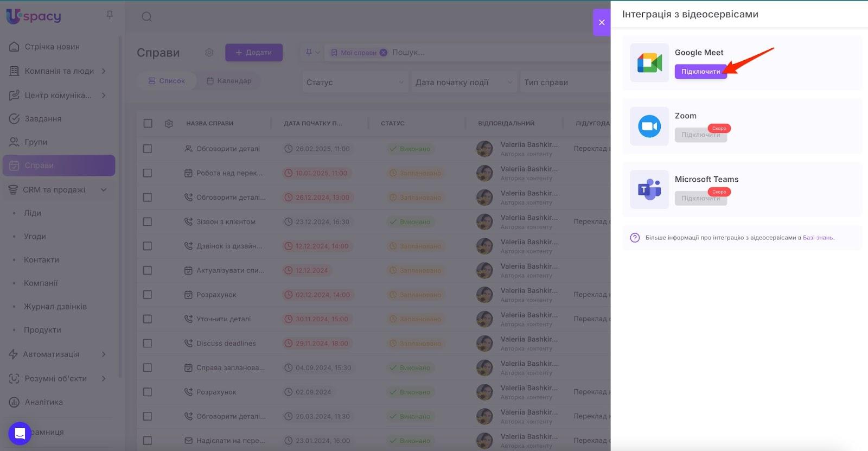
Task: Open the Уточнити деталі task
Action: click(224, 319)
